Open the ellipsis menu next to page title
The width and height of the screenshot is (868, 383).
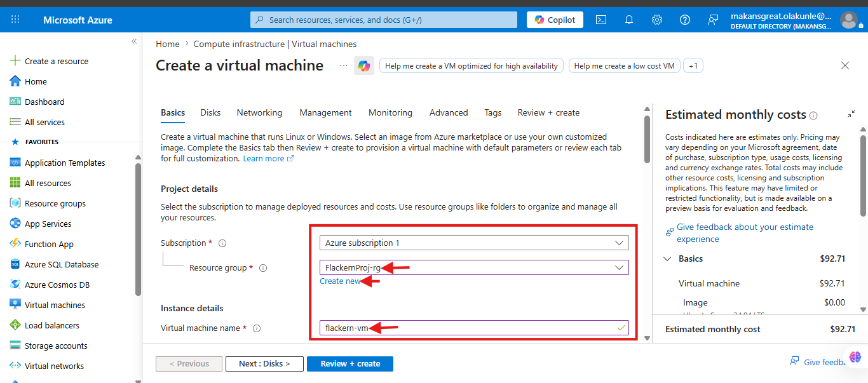tap(344, 65)
